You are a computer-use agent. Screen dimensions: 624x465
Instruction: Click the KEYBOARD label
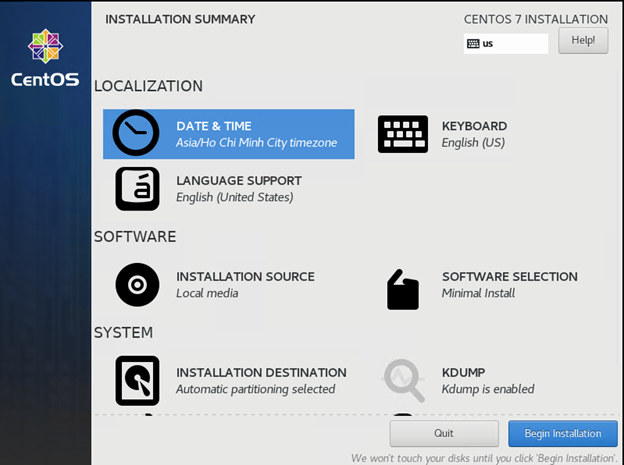(474, 126)
